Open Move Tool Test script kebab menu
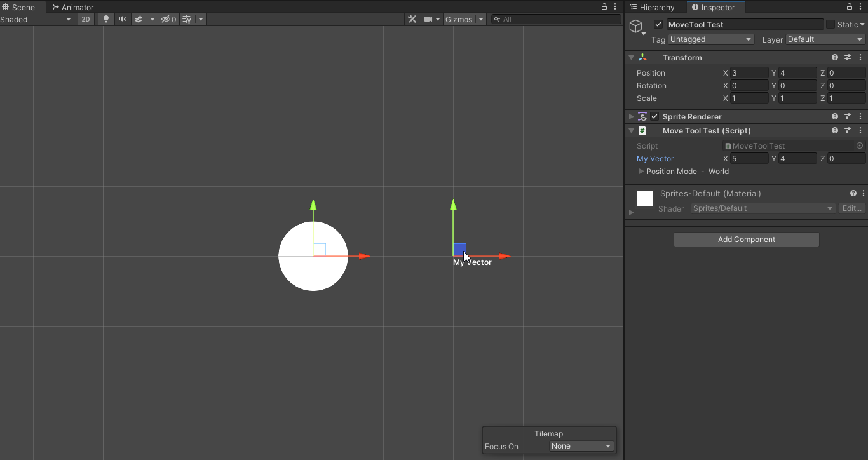868x460 pixels. 860,130
